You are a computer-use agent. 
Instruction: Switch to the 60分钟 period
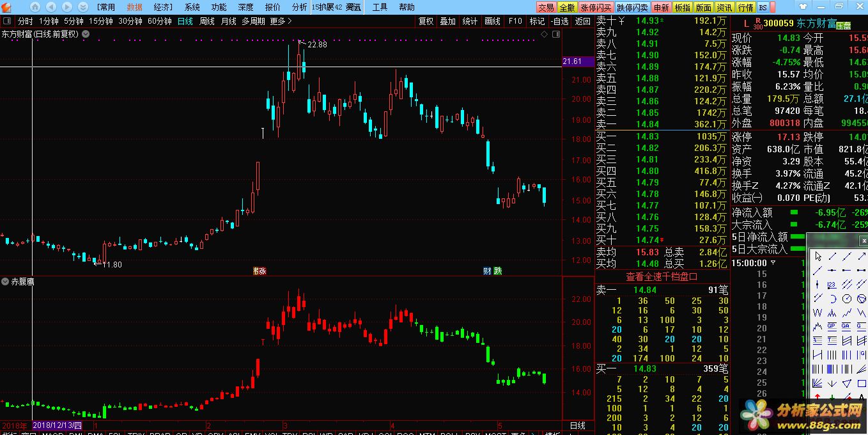pyautogui.click(x=160, y=21)
